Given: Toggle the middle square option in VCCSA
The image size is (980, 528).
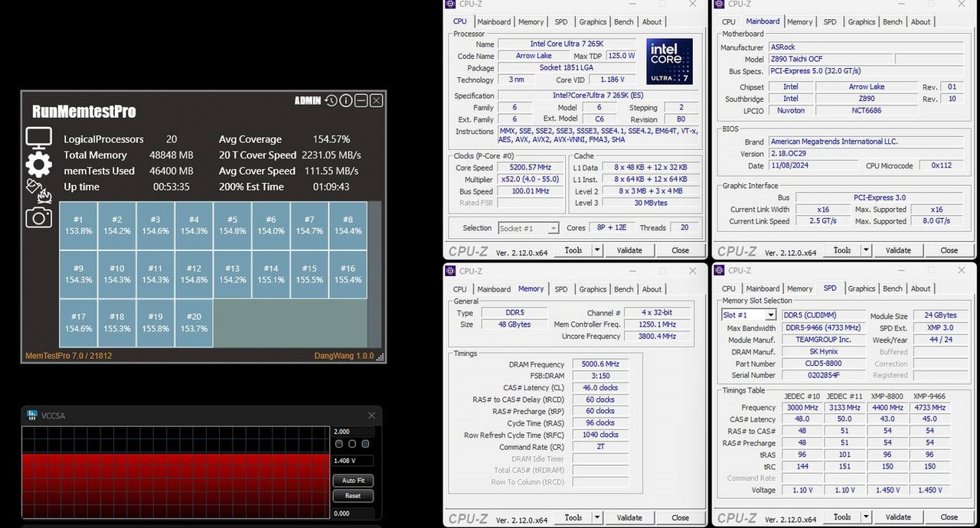Looking at the screenshot, I should point(352,444).
